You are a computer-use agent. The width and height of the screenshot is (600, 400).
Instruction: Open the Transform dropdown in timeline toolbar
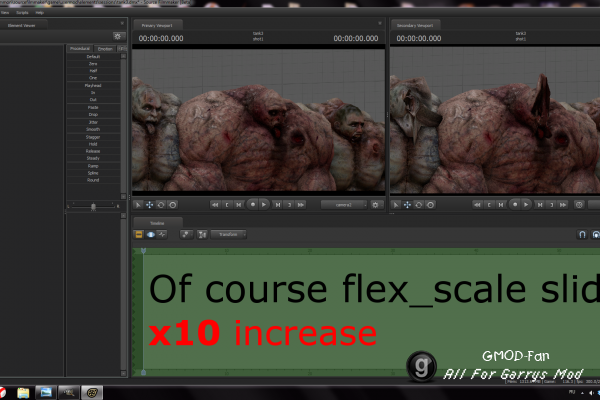click(228, 234)
